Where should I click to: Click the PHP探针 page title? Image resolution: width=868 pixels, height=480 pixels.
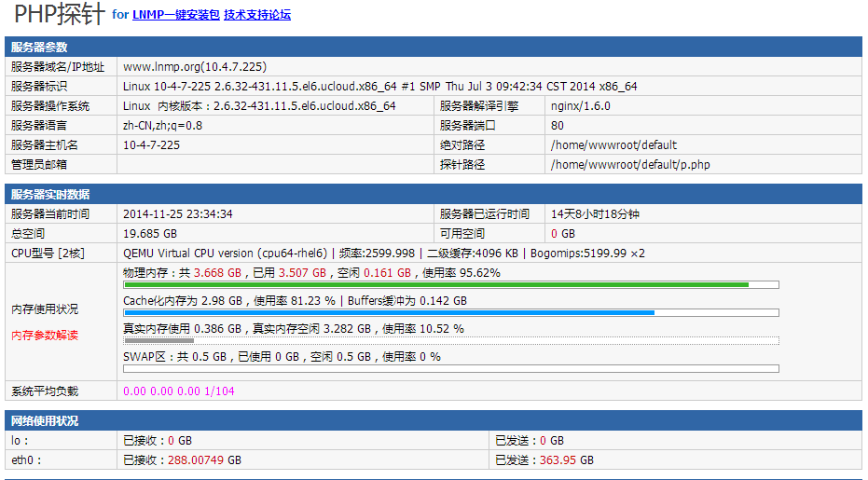pyautogui.click(x=60, y=14)
